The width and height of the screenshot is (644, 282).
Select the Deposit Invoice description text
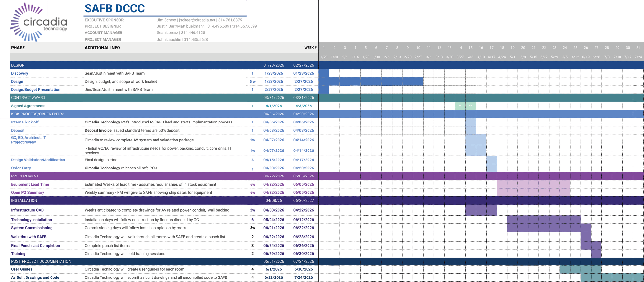[x=132, y=130]
